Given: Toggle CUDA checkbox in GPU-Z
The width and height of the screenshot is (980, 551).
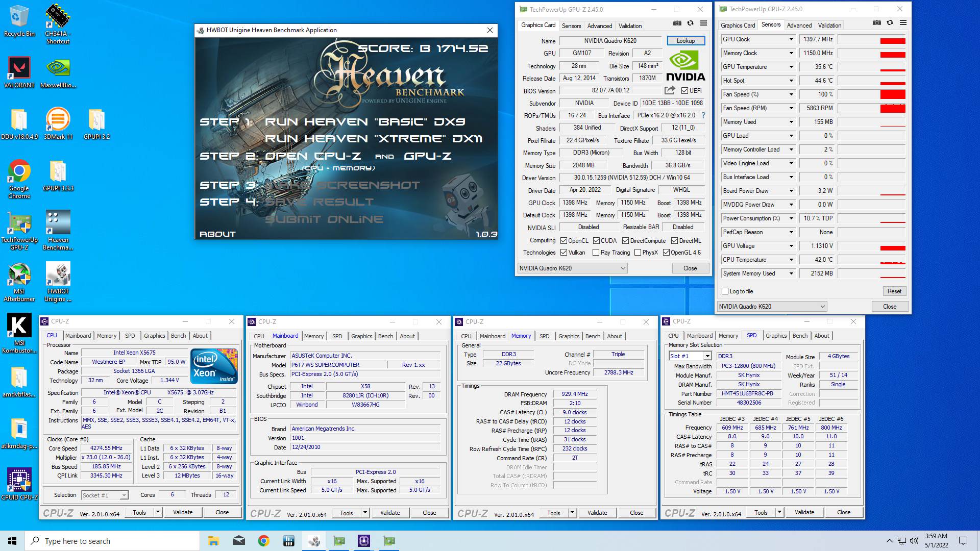Looking at the screenshot, I should coord(596,241).
